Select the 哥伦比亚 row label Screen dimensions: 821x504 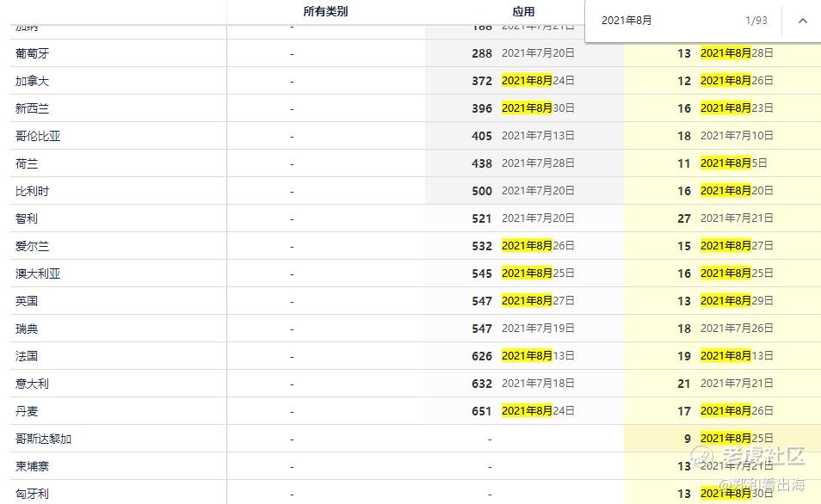click(x=38, y=136)
